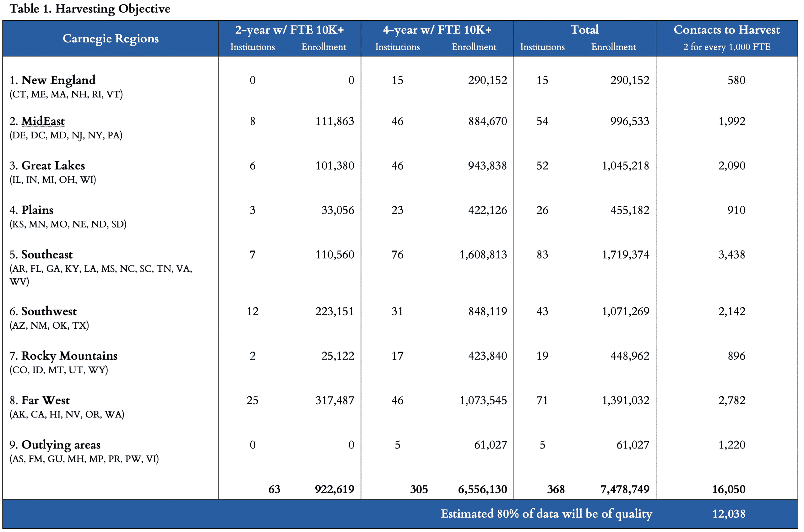Click the Carnegie Regions header cell
Screen dimensions: 804x532
[x=111, y=38]
